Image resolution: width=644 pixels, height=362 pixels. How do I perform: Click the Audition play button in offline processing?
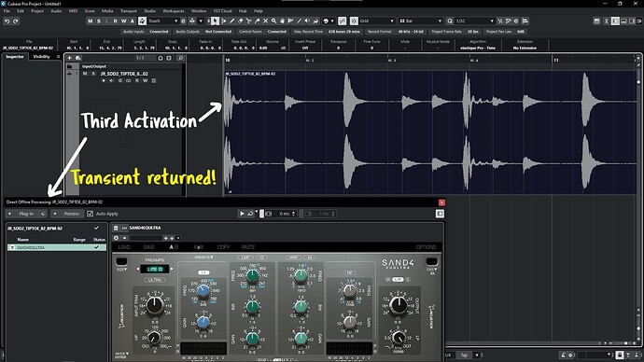coord(242,214)
